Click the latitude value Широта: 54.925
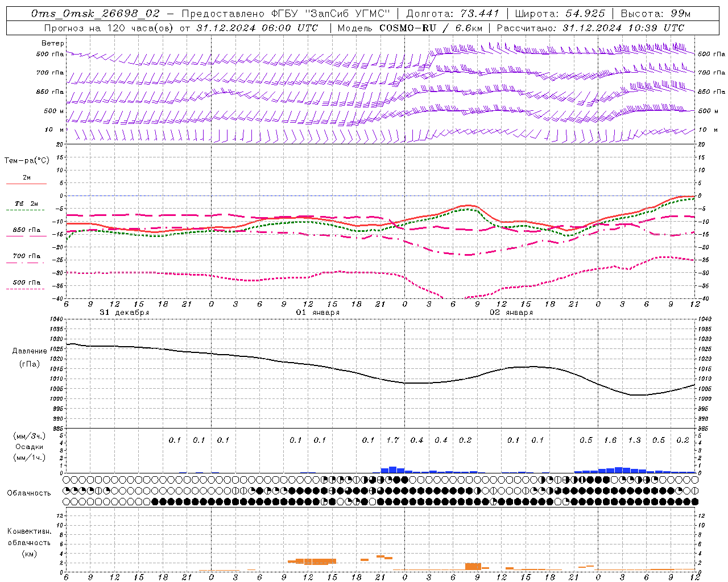Image resolution: width=728 pixels, height=582 pixels. (560, 14)
